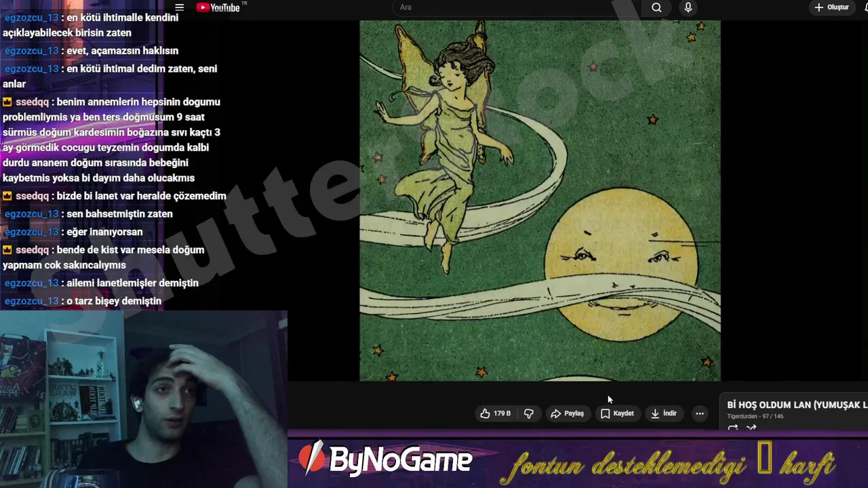Open playlist title Bİ HOŞ OLDUM LAN
Image resolution: width=868 pixels, height=488 pixels.
797,405
